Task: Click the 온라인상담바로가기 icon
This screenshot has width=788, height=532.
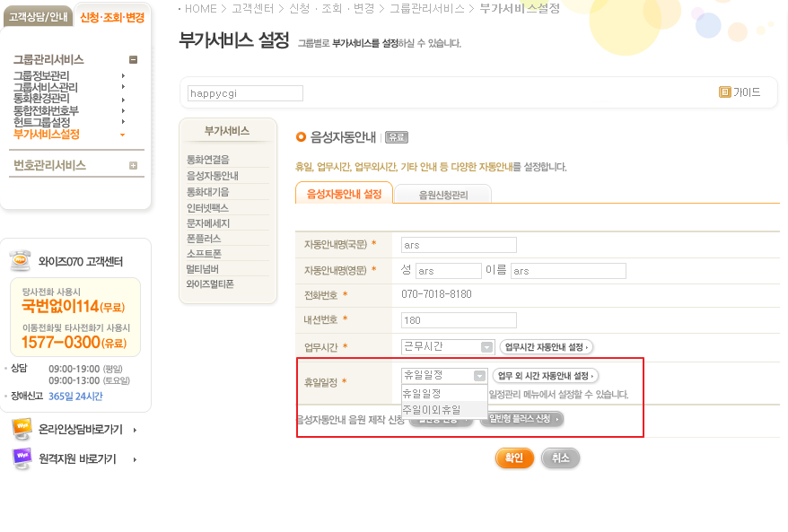Action: pyautogui.click(x=22, y=429)
